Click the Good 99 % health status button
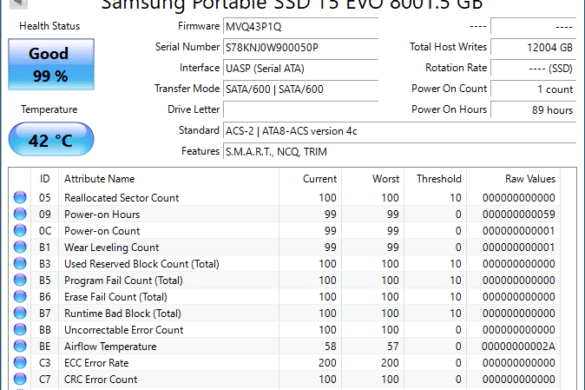Viewport: 585px width, 390px height. 51,64
